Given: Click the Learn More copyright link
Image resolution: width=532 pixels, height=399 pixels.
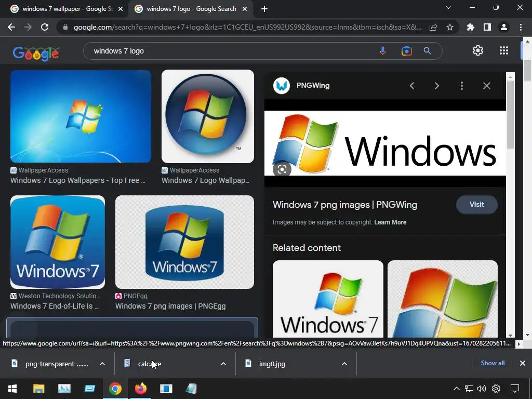Looking at the screenshot, I should (x=390, y=222).
